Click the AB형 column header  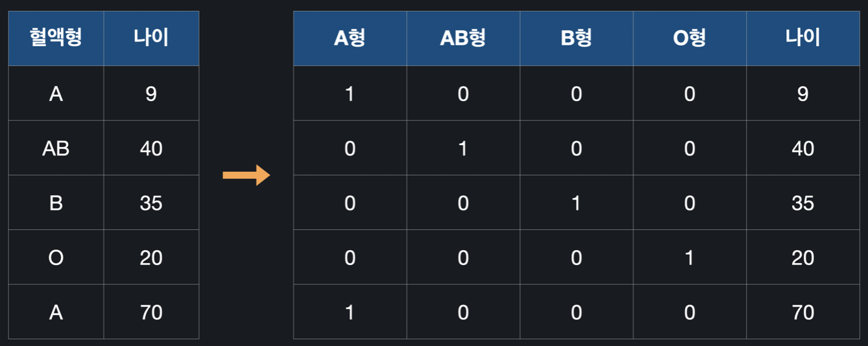click(463, 38)
